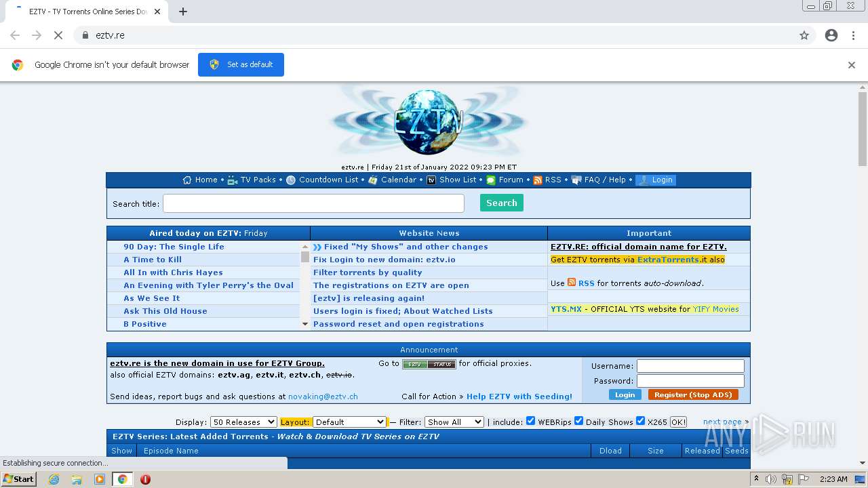868x488 pixels.
Task: Open Chrome three-dot menu
Action: (x=853, y=35)
